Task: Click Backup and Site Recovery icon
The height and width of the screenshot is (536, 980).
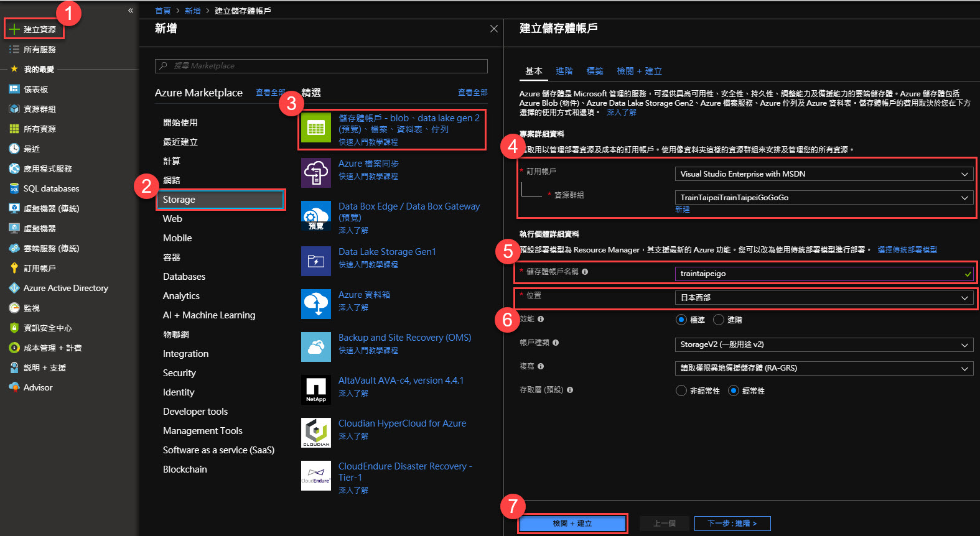Action: click(x=316, y=347)
